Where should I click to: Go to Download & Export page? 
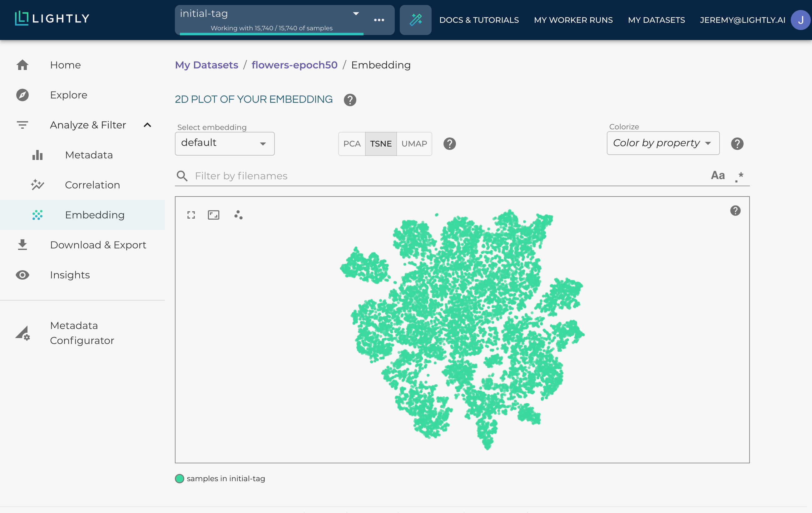tap(98, 245)
